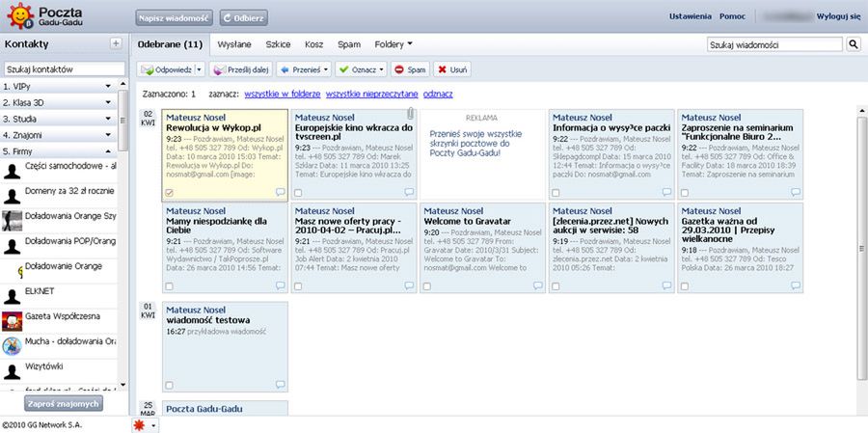Click Prześlij dalej forward button
Image resolution: width=868 pixels, height=433 pixels.
click(x=241, y=69)
